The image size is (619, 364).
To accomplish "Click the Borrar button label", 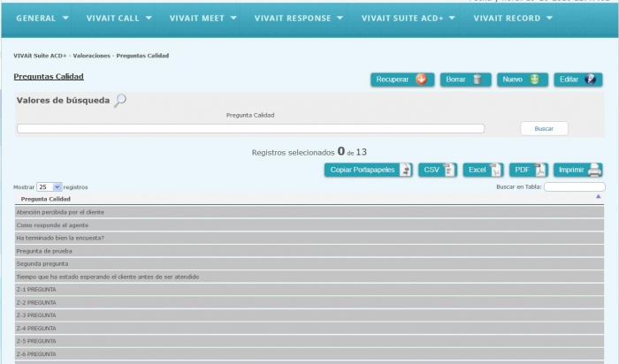I will [455, 80].
